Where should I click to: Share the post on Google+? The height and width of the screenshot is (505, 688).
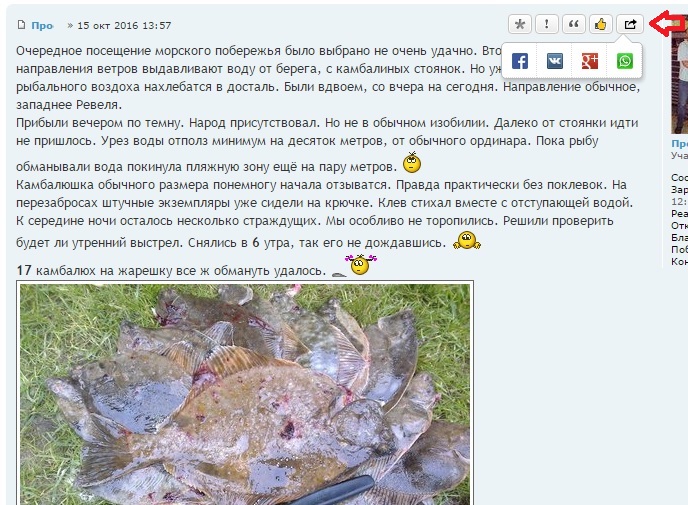coord(590,61)
